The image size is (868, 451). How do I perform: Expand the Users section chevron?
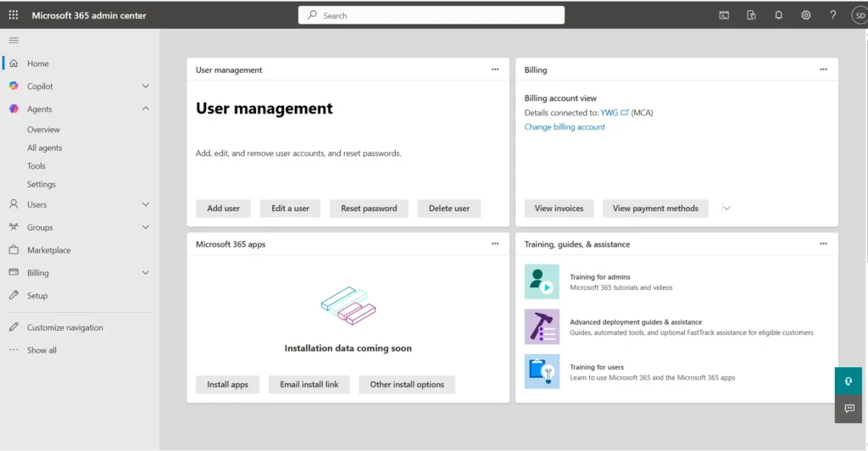[x=146, y=205]
